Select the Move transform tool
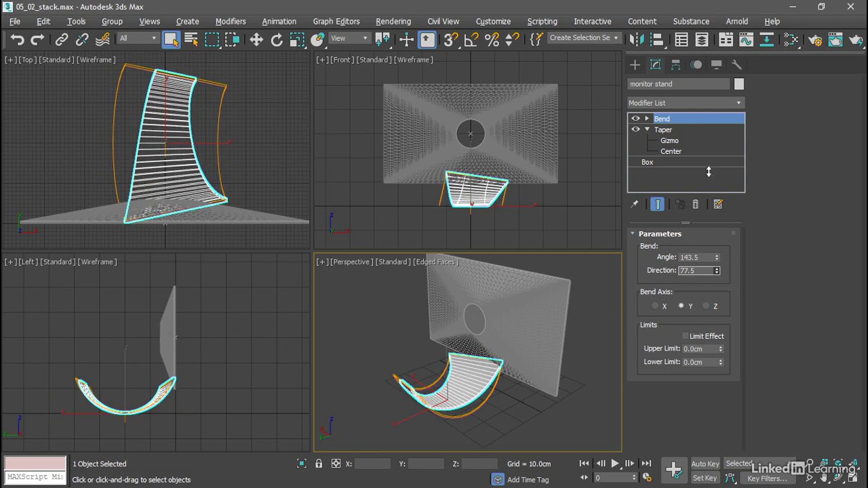868x488 pixels. tap(256, 40)
